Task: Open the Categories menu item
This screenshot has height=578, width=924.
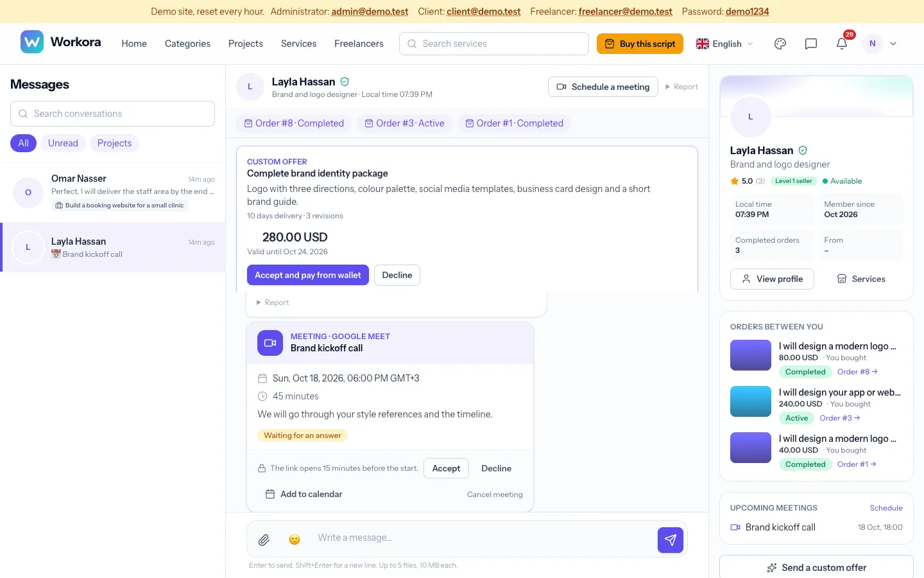Action: tap(187, 44)
